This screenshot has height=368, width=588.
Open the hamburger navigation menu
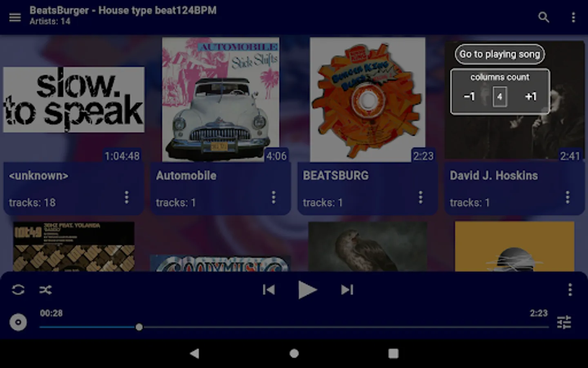coord(15,17)
